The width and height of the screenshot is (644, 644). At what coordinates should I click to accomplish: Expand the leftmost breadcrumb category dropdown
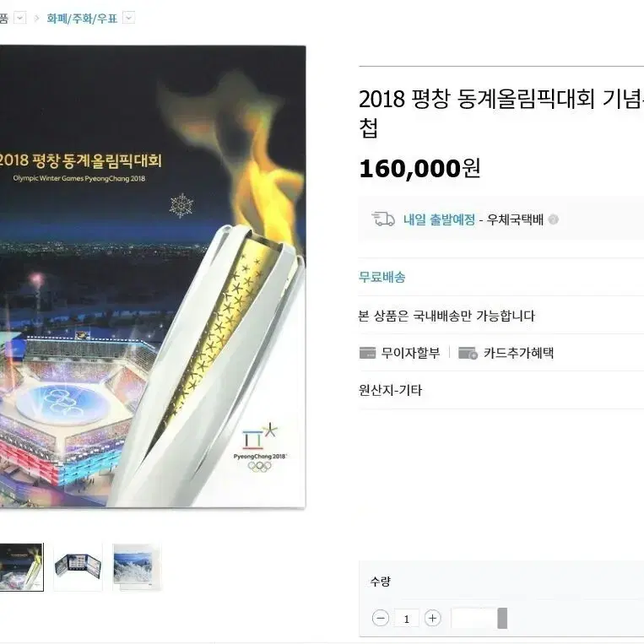tap(20, 18)
